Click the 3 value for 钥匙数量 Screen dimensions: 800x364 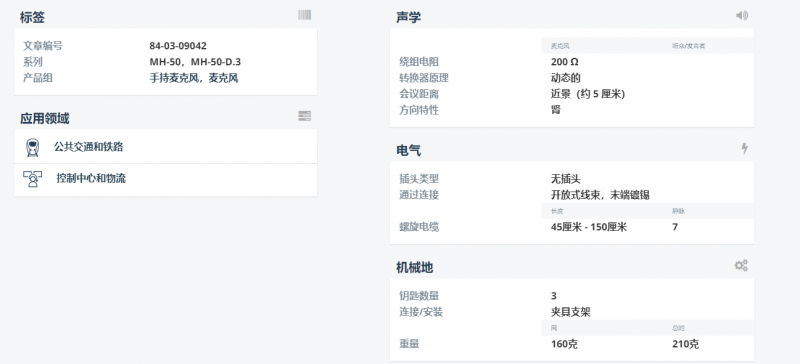click(x=554, y=296)
